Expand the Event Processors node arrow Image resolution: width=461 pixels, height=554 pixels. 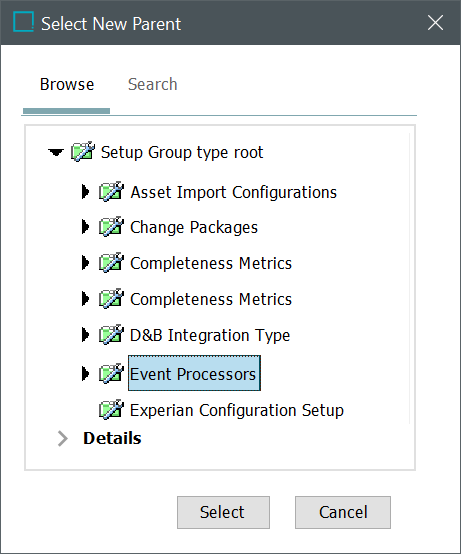85,373
